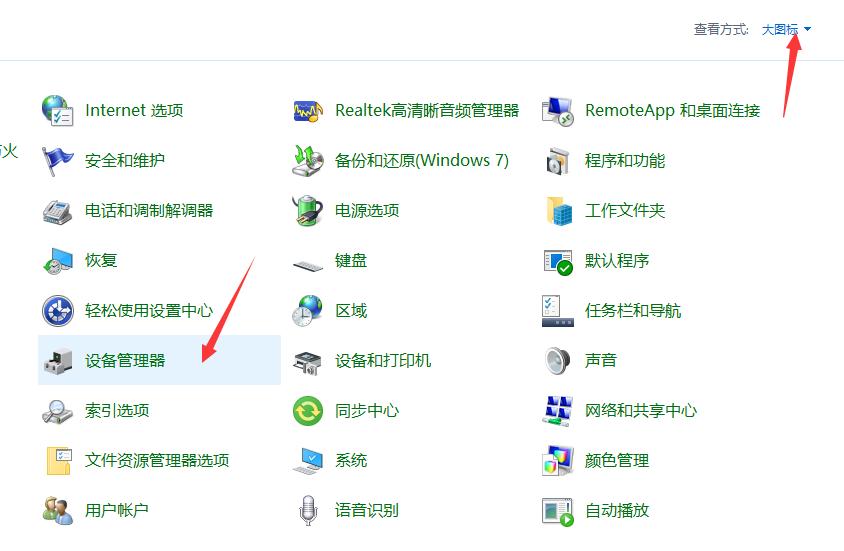Open RemoteApp 和桌面连接 icon

pyautogui.click(x=558, y=111)
